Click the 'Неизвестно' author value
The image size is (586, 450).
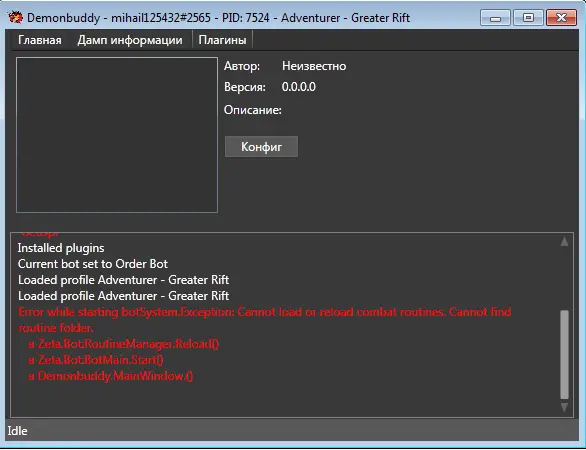click(x=314, y=66)
